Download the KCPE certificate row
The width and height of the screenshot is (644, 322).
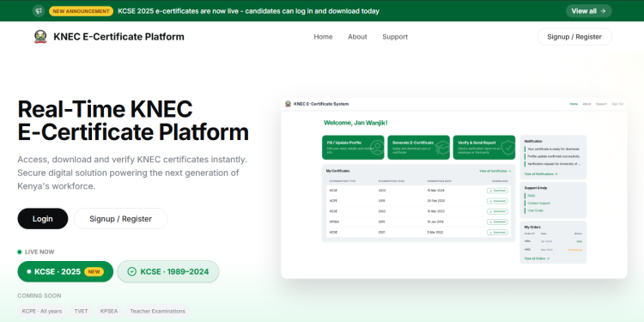pos(497,201)
